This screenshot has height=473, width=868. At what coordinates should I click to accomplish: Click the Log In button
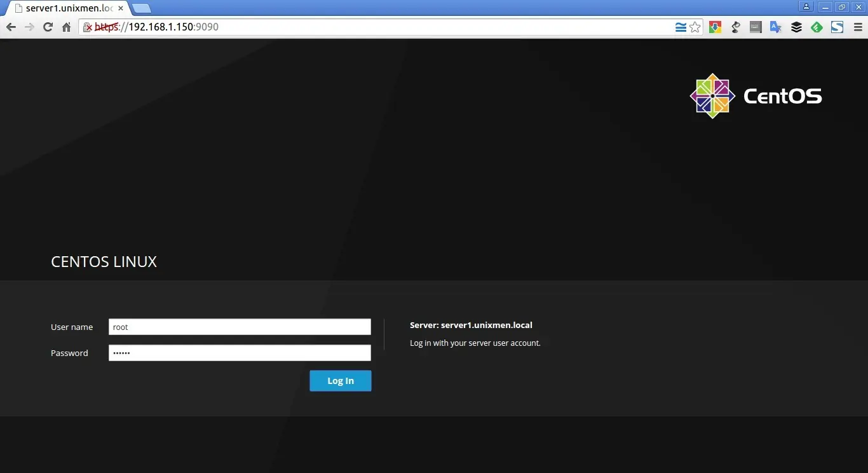341,381
